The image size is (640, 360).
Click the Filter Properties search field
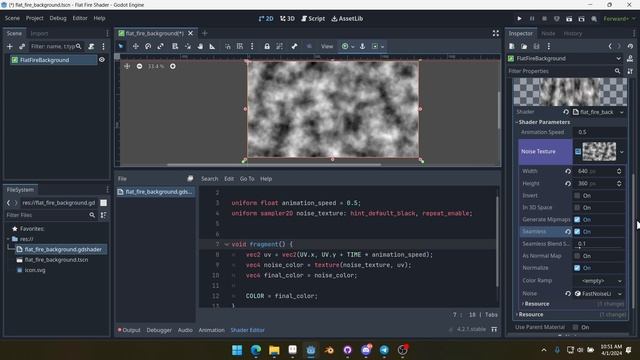(x=564, y=71)
